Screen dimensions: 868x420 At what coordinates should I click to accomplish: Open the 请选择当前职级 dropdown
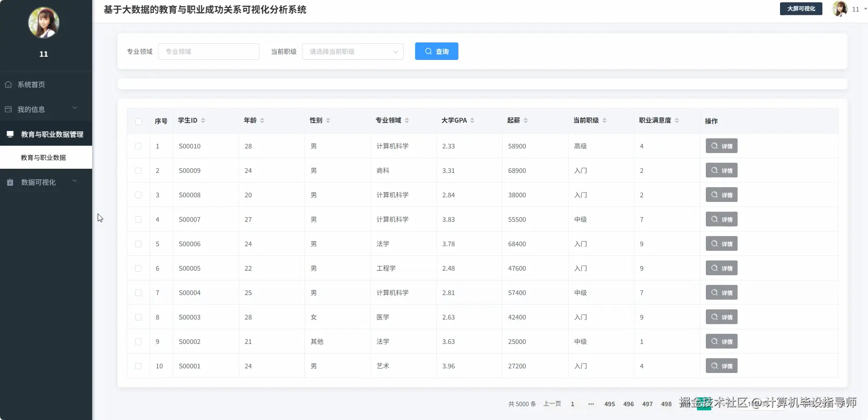353,52
